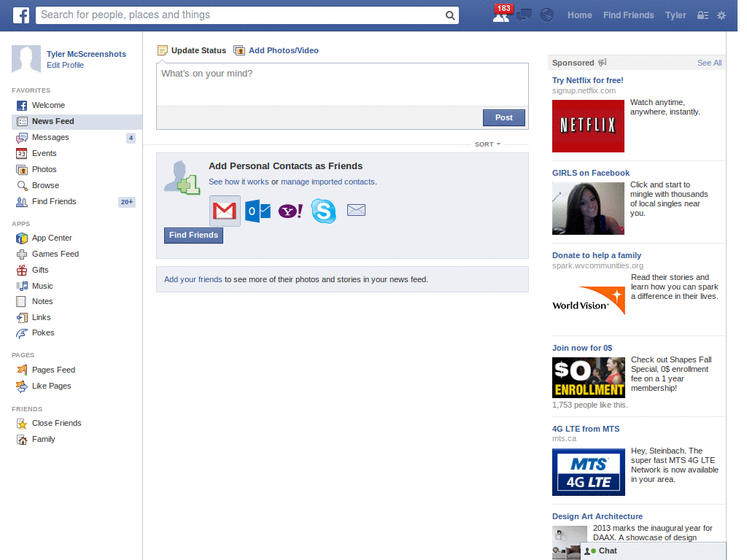Click the Sponsored megaphone icon

tap(602, 63)
